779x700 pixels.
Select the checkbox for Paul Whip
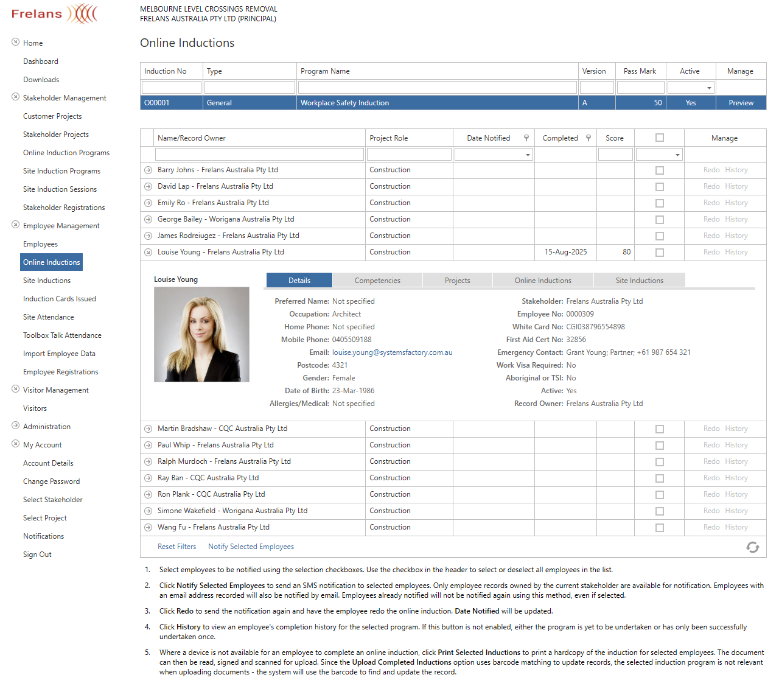point(659,445)
